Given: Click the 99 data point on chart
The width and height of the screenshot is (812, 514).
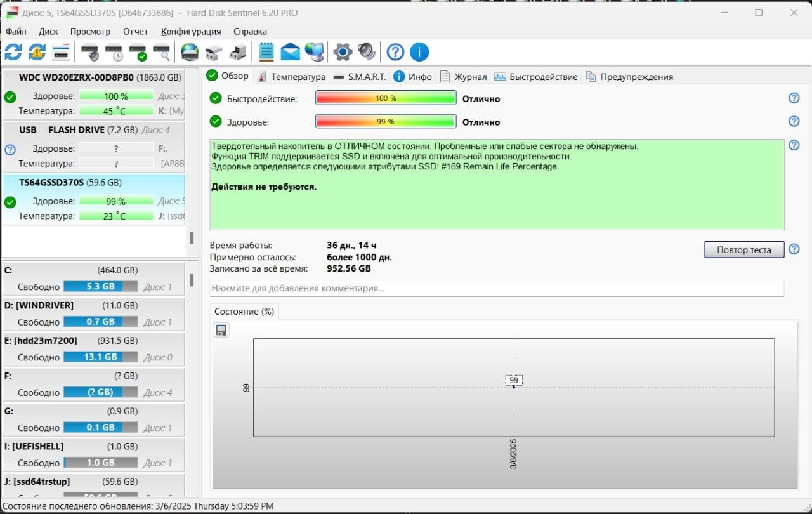Looking at the screenshot, I should pyautogui.click(x=514, y=381).
